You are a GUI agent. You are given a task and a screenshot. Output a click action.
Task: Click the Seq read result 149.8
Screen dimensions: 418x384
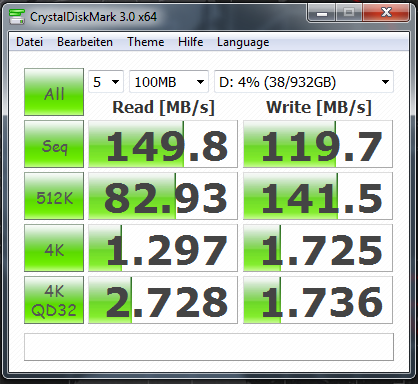pyautogui.click(x=163, y=144)
